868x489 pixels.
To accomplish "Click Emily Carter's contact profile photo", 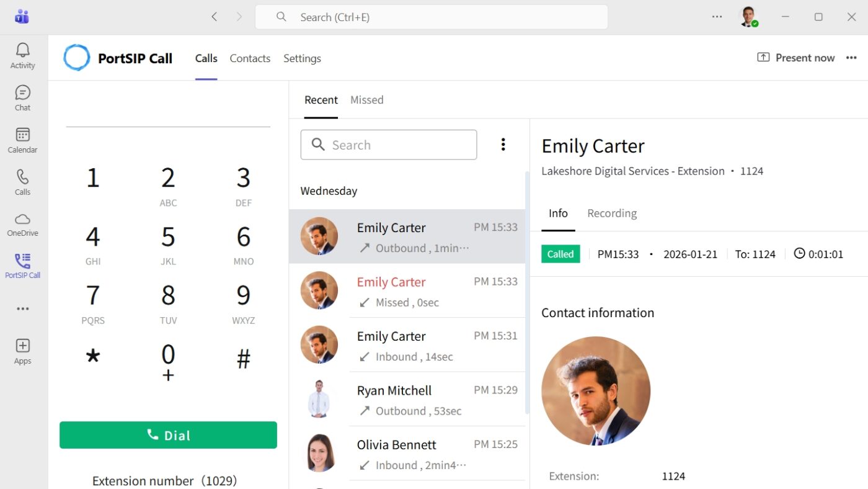I will [x=596, y=391].
